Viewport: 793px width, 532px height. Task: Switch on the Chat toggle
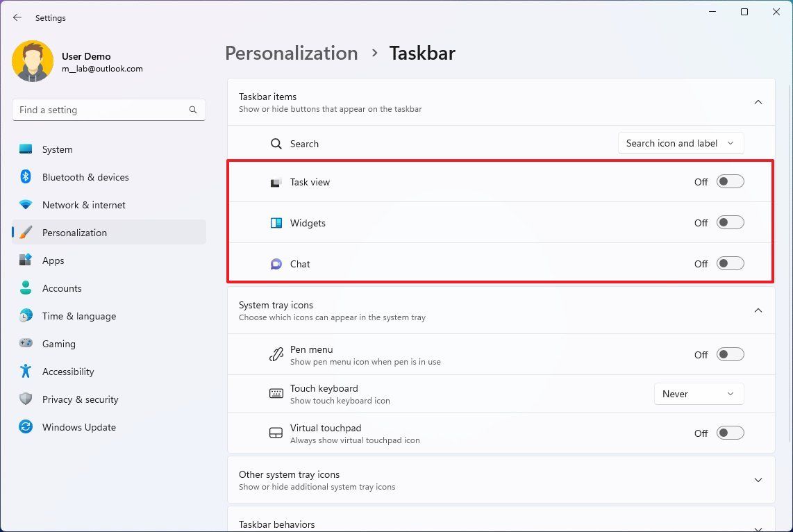[x=730, y=264]
